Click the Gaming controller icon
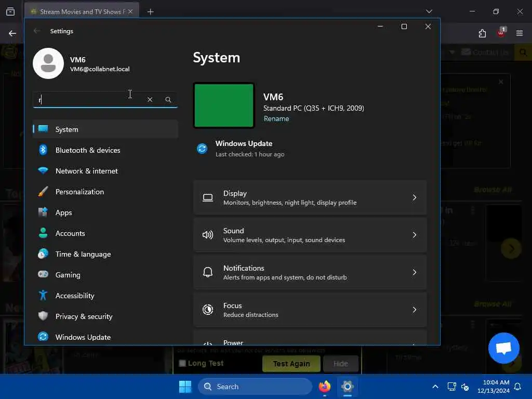The image size is (532, 399). pyautogui.click(x=43, y=274)
